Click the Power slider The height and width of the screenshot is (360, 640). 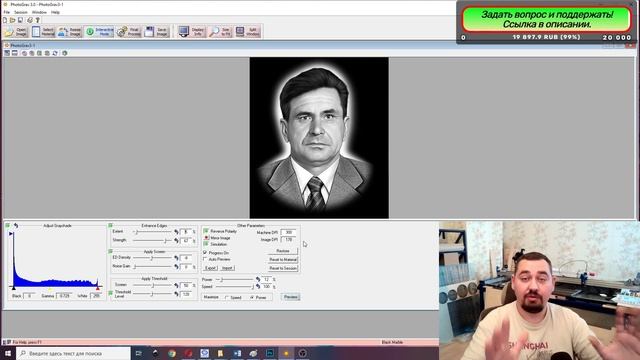coord(234,280)
